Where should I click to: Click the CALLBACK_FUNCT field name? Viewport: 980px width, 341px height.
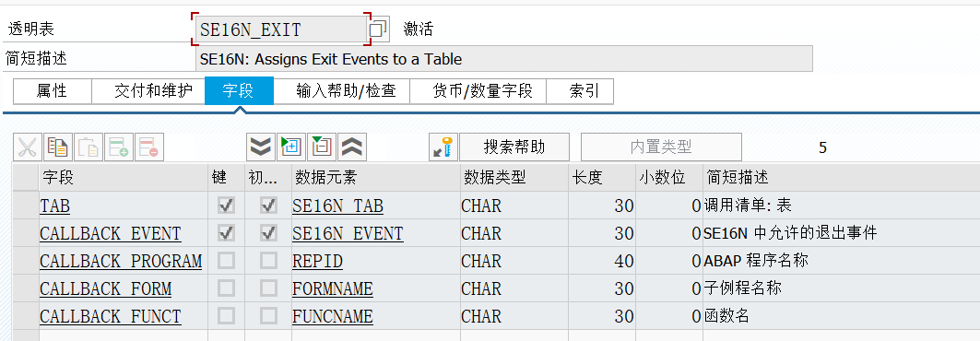pyautogui.click(x=111, y=316)
